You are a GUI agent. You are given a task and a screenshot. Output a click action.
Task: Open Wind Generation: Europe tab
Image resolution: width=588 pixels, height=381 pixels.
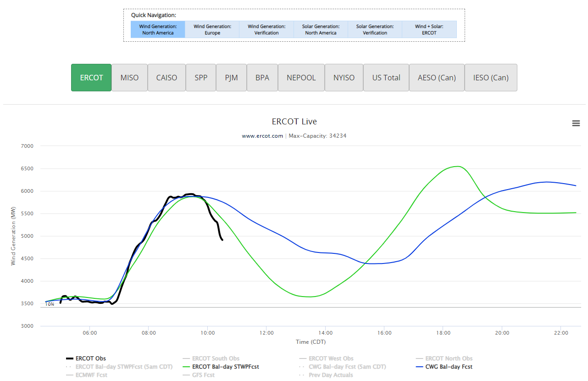212,29
